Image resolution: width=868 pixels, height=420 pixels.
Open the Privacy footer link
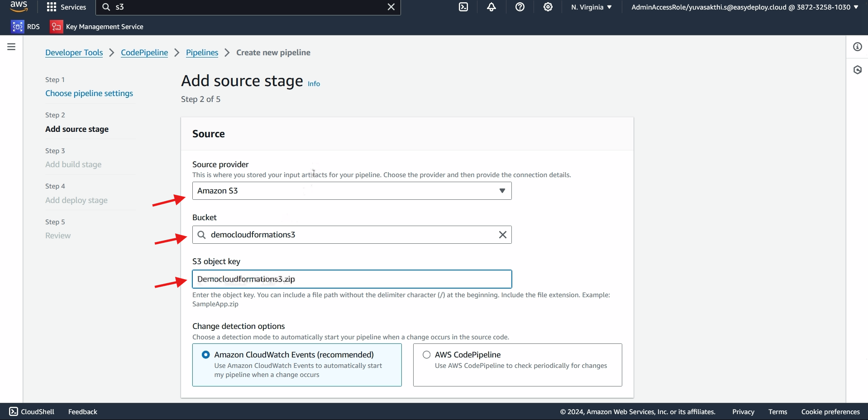click(x=743, y=412)
